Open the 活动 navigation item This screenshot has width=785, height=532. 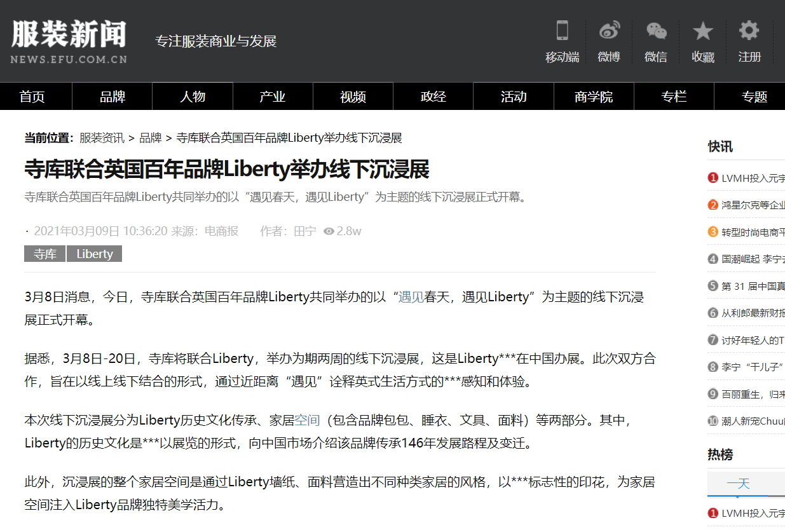click(x=514, y=97)
